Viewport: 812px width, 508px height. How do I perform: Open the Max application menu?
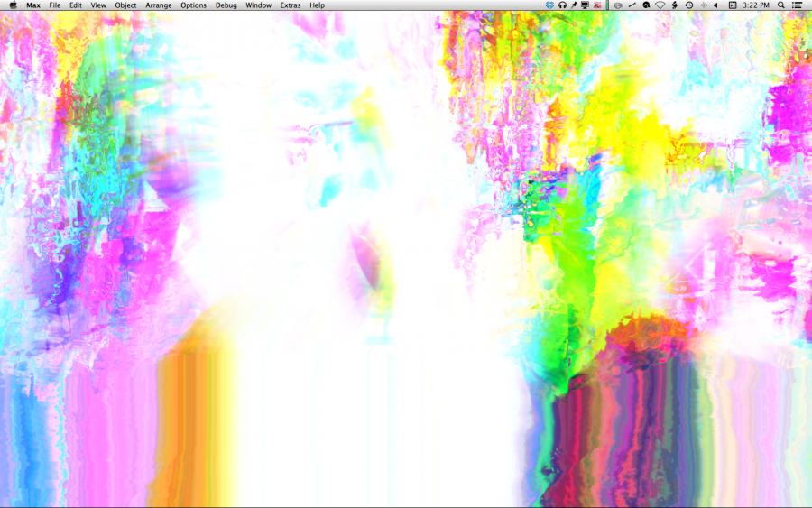[33, 5]
